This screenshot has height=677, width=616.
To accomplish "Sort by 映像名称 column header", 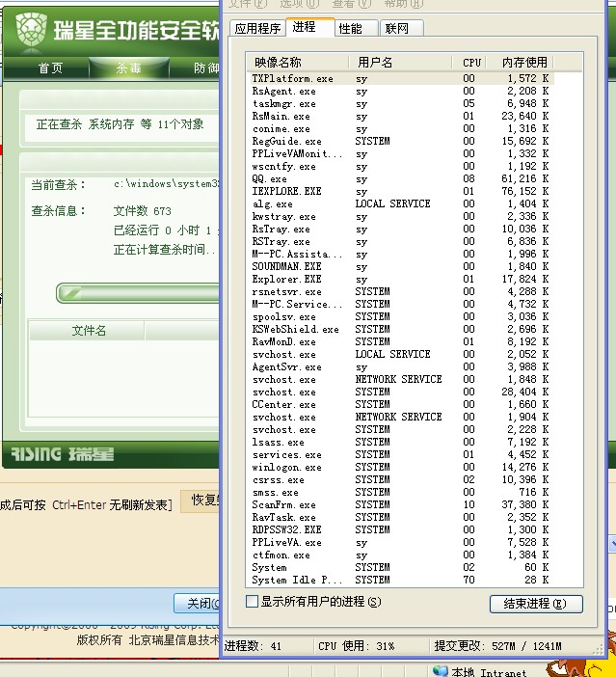I will [x=298, y=63].
